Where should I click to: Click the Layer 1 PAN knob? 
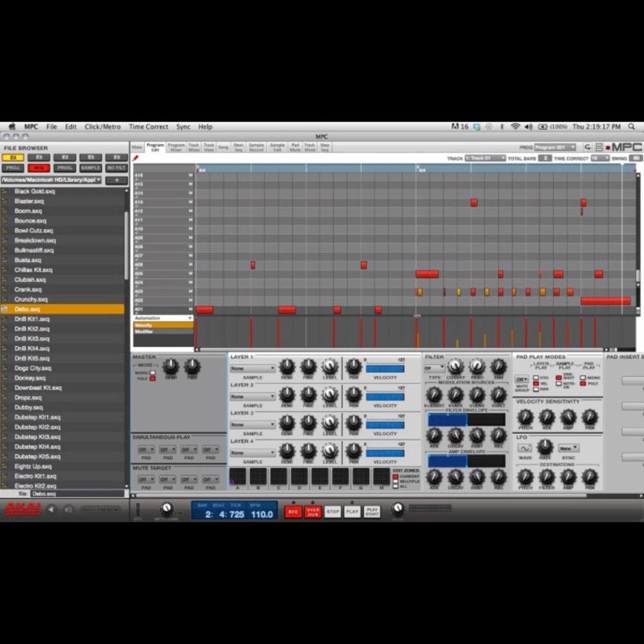coord(353,366)
